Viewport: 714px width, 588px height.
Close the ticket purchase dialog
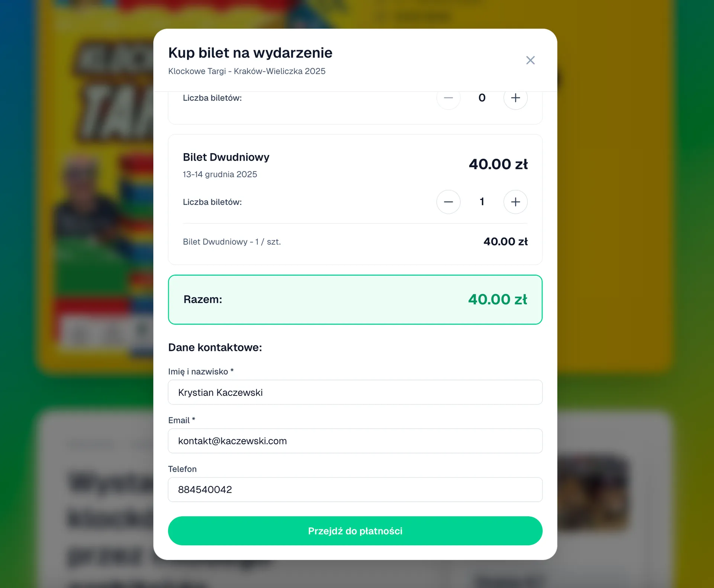pos(530,60)
